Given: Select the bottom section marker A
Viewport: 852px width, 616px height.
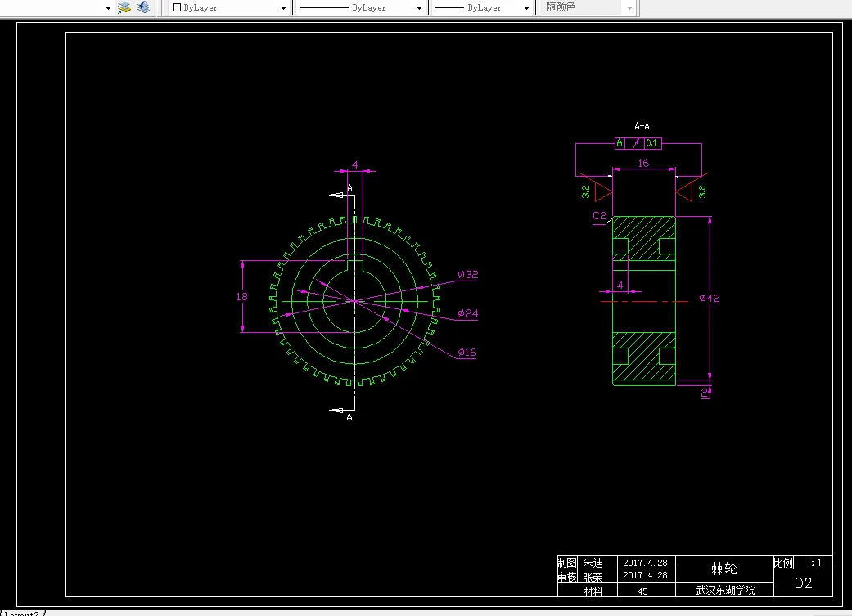Looking at the screenshot, I should [x=349, y=417].
